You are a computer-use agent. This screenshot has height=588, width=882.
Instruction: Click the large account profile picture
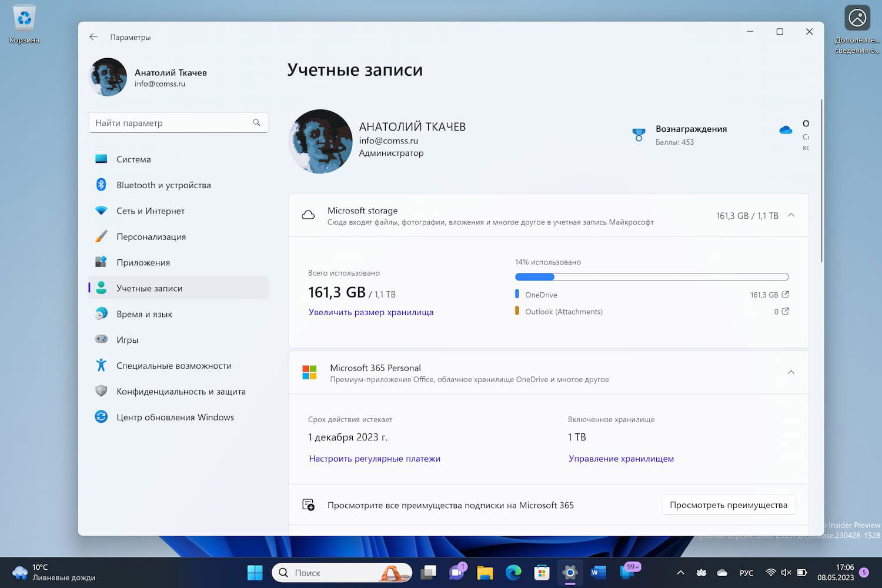pyautogui.click(x=320, y=141)
